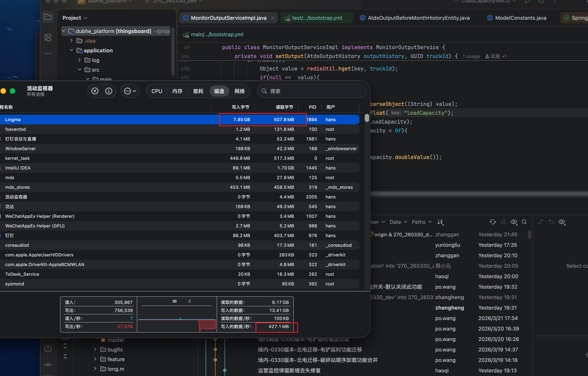Switch to the CPU tab
This screenshot has height=376, width=588.
(157, 91)
